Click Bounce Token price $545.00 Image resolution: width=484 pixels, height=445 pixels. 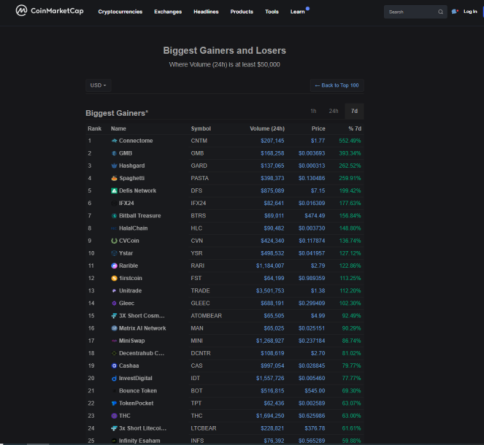(315, 391)
